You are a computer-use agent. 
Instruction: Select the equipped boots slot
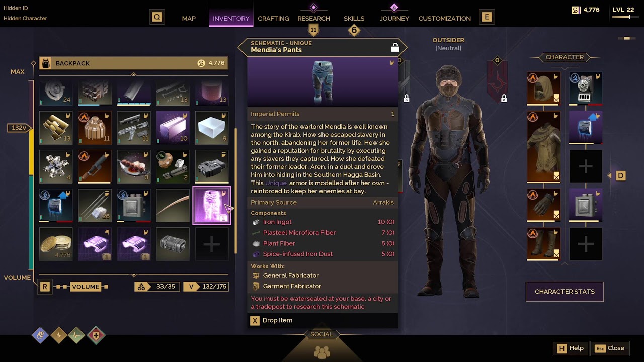pos(543,244)
